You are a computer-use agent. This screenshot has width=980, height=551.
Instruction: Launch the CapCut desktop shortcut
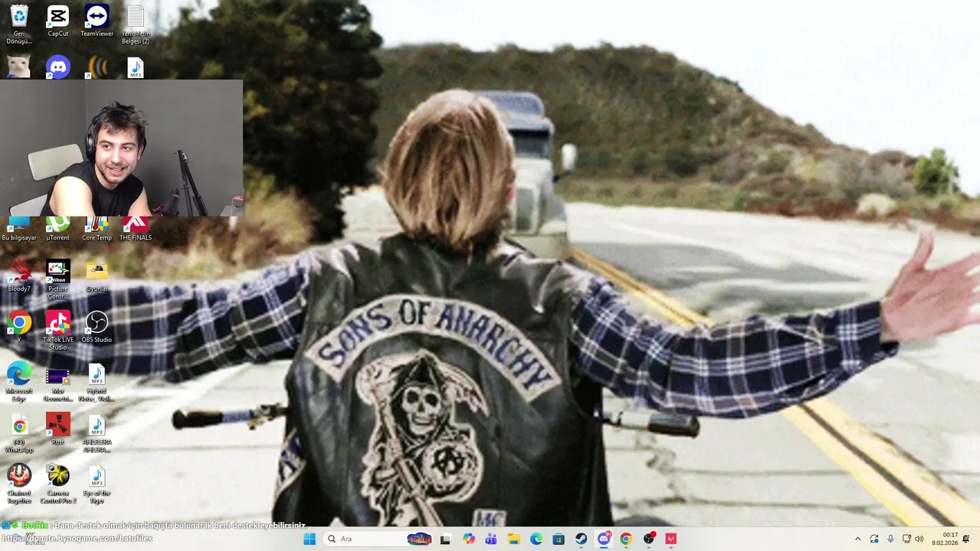(x=58, y=21)
